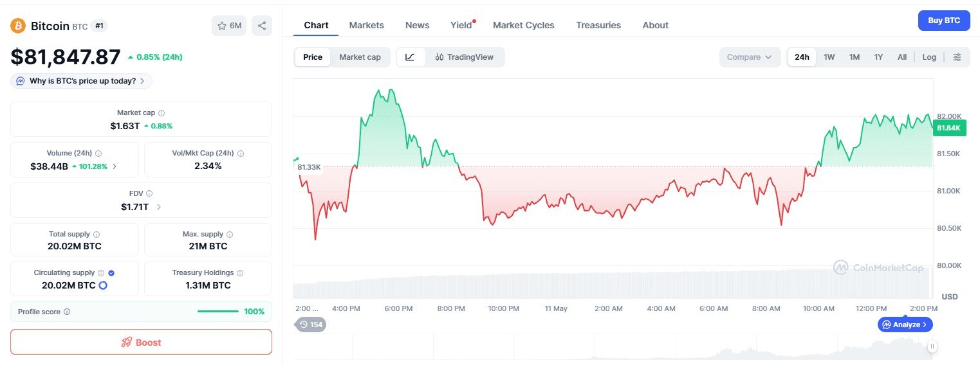
Task: Click the $38.44B volume value
Action: pyautogui.click(x=49, y=166)
